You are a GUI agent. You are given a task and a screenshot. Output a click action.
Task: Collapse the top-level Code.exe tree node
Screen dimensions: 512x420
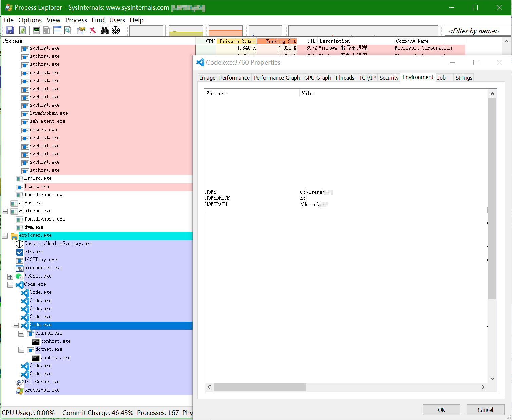pos(11,285)
